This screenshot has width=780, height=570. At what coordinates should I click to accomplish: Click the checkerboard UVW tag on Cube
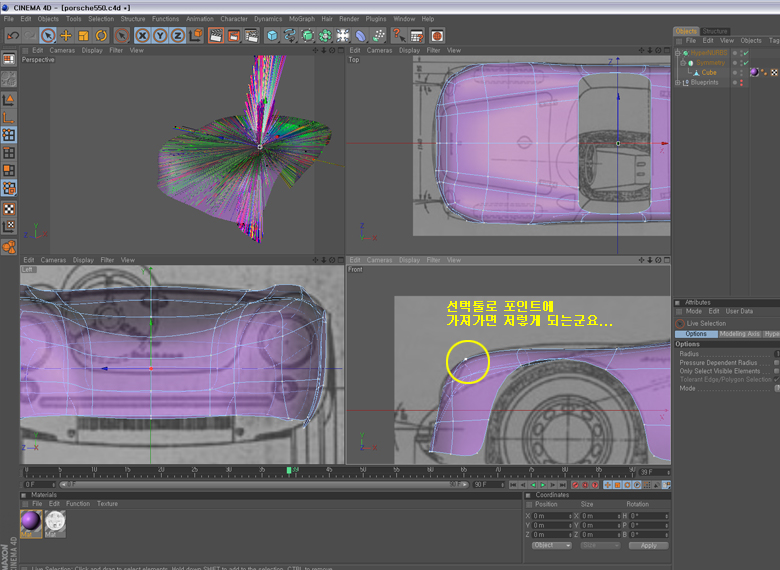[x=774, y=73]
